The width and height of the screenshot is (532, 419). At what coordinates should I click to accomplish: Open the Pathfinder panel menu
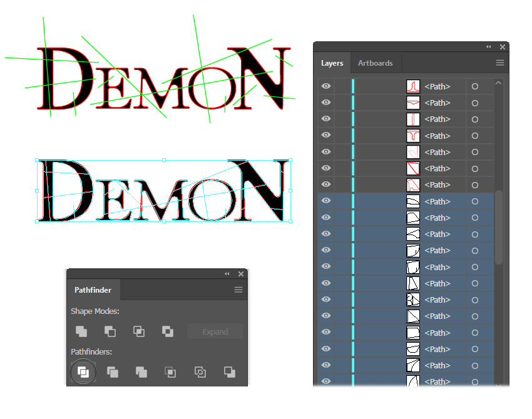point(238,290)
